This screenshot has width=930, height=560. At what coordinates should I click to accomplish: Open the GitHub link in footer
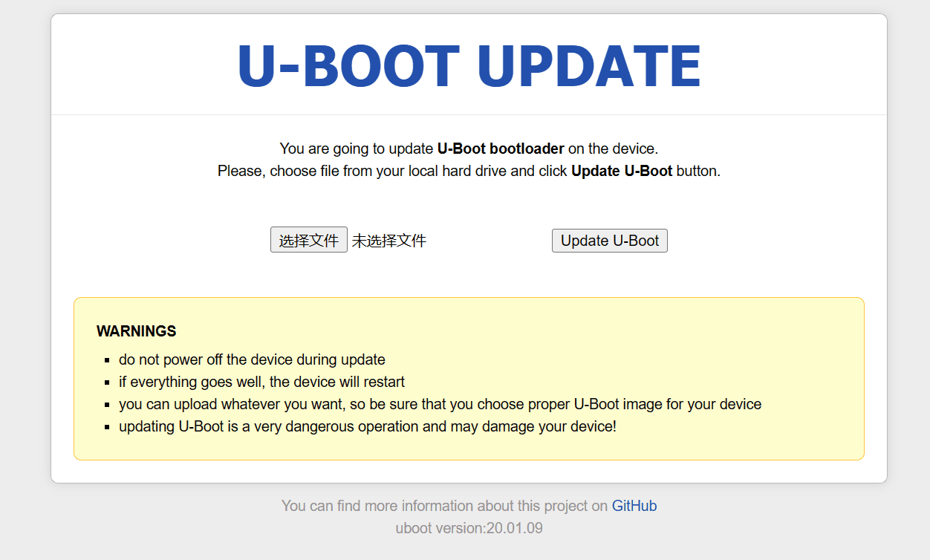[634, 506]
